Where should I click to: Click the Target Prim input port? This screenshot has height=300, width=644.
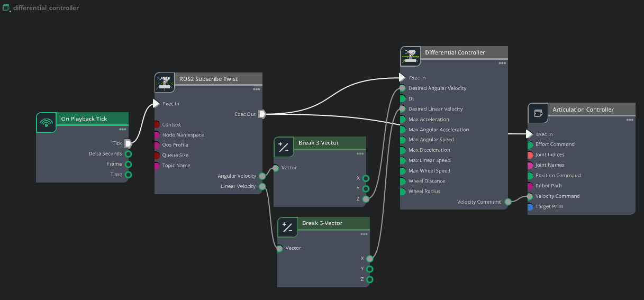pos(530,206)
